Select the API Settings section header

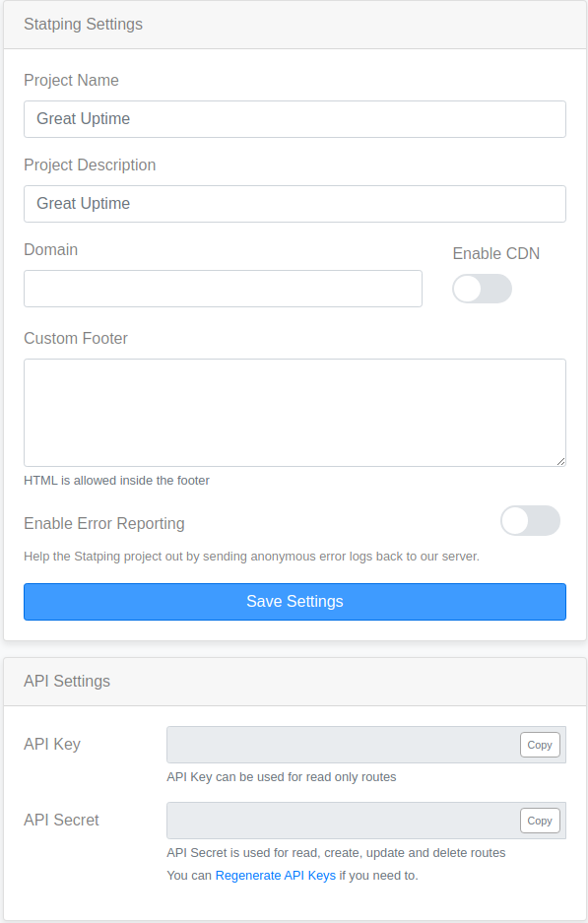pos(67,681)
